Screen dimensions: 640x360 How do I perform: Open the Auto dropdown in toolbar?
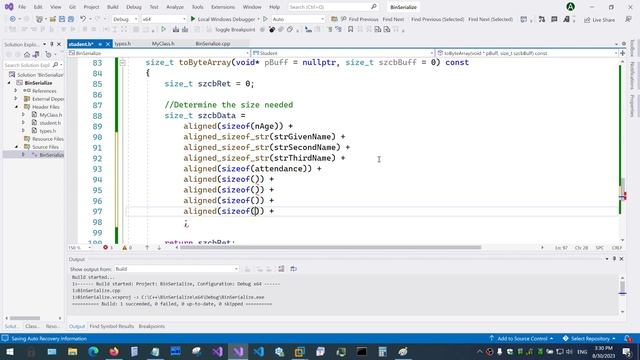pyautogui.click(x=298, y=19)
